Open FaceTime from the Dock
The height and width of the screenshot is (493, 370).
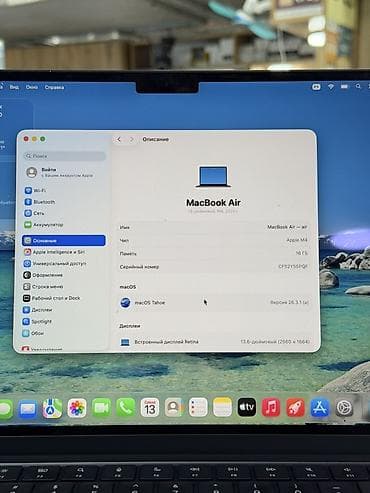(x=101, y=408)
